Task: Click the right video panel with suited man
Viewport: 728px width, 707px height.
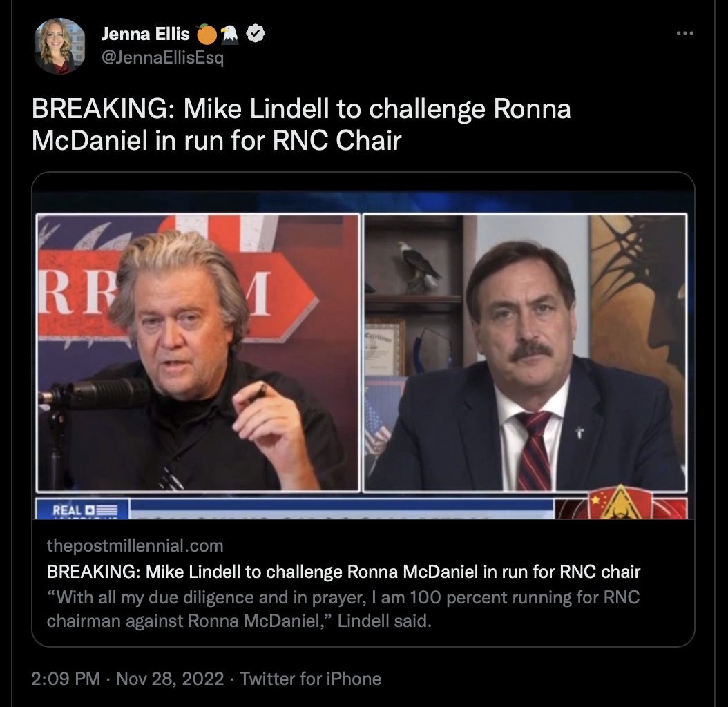Action: click(x=525, y=352)
